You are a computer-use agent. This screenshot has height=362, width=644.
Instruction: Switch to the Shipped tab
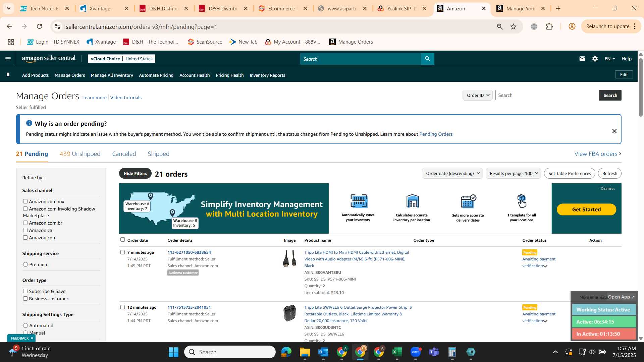point(158,154)
